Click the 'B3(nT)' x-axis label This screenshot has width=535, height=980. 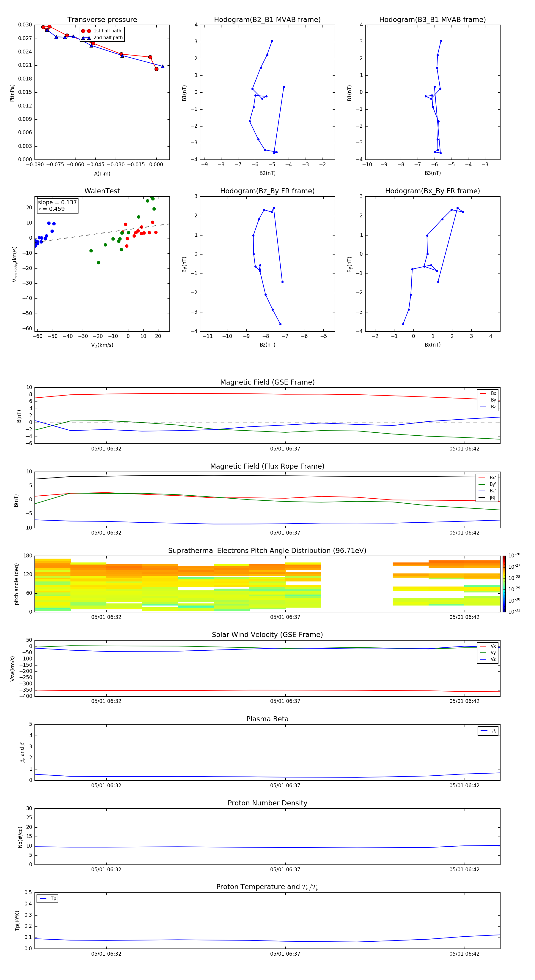coord(432,173)
